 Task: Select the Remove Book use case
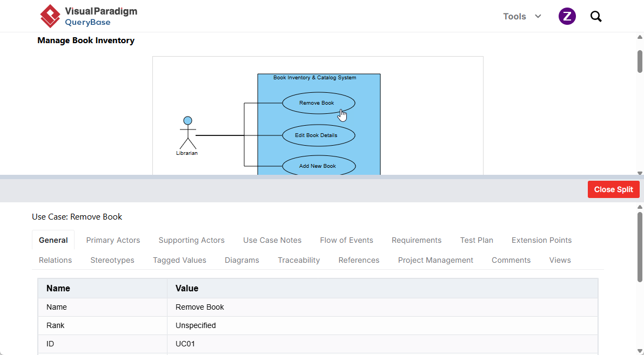click(319, 103)
